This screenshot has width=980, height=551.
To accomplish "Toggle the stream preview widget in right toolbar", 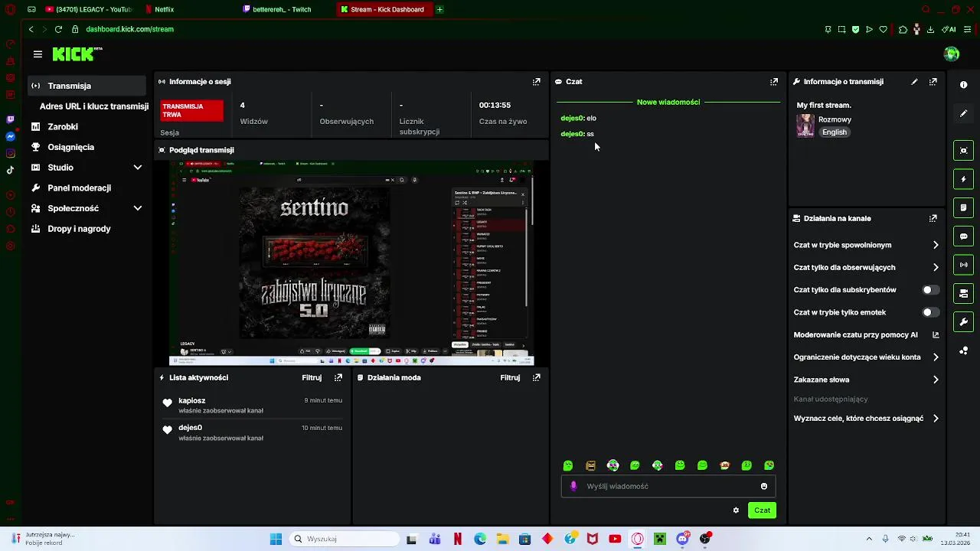I will coord(964,151).
